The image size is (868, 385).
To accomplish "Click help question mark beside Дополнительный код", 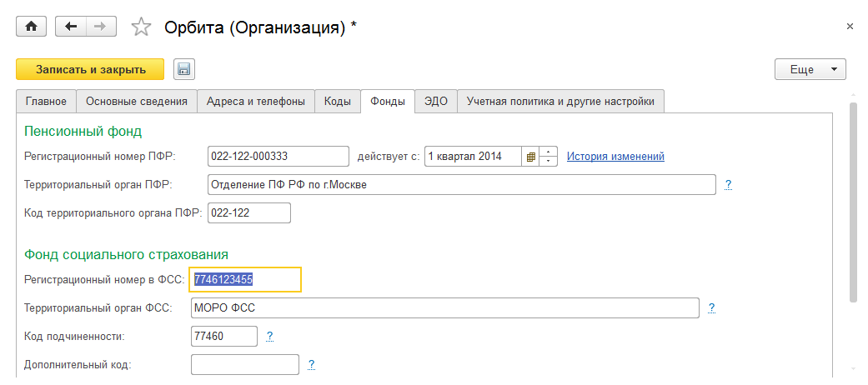I will (x=311, y=364).
